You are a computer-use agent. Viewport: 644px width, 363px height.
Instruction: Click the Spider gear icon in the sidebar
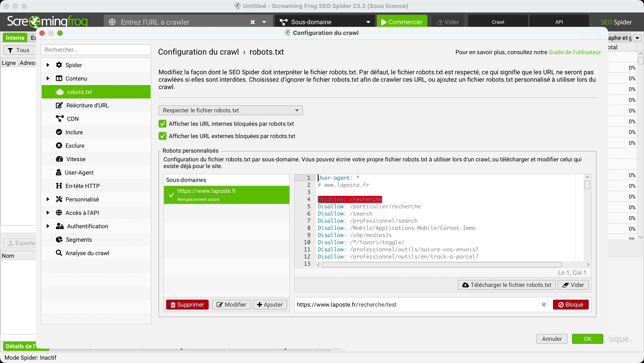[59, 65]
